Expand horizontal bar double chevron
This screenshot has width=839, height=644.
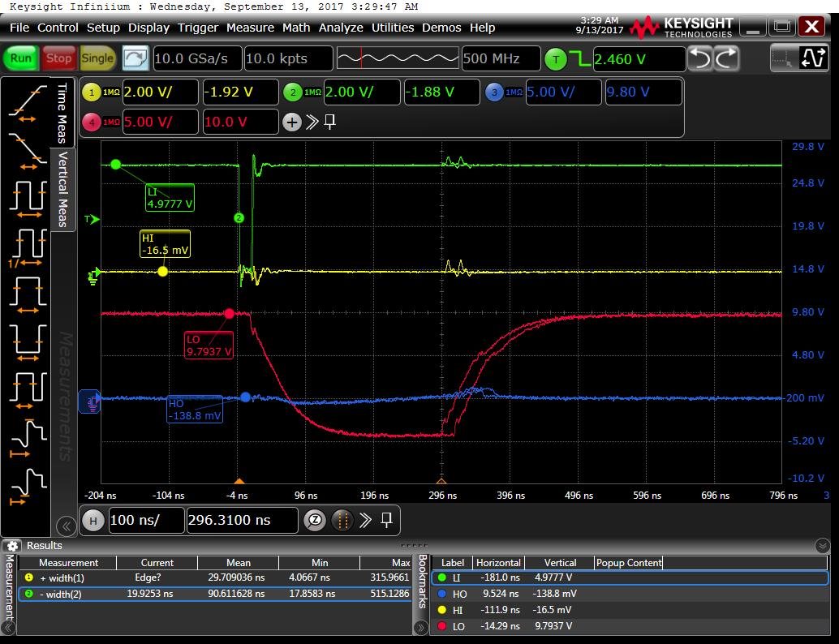click(x=365, y=521)
